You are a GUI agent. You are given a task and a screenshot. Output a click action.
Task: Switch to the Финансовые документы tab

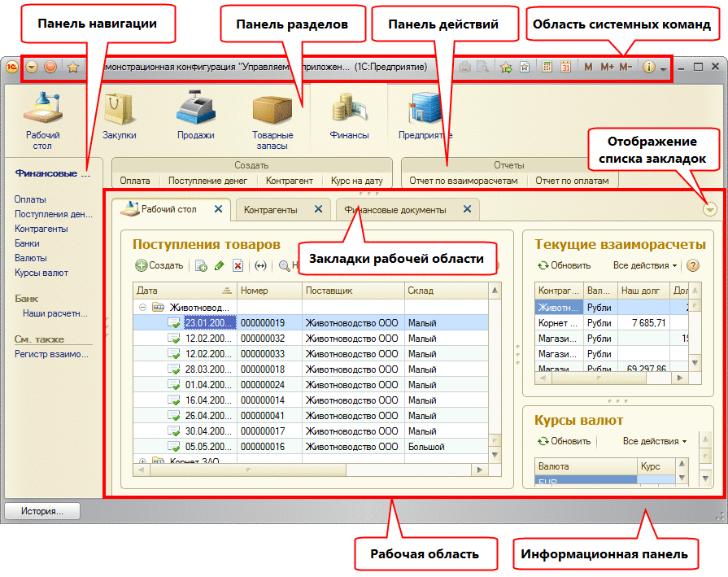coord(395,210)
